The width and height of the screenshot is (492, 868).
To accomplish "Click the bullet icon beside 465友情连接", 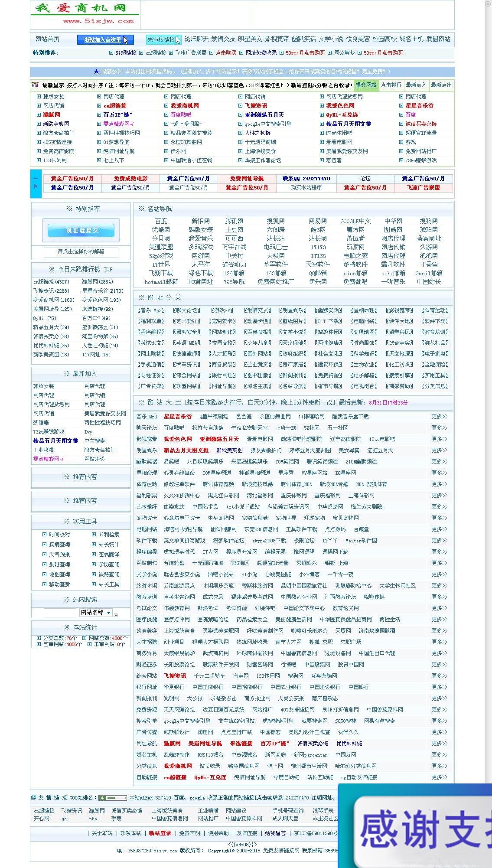I will pyautogui.click(x=39, y=142).
